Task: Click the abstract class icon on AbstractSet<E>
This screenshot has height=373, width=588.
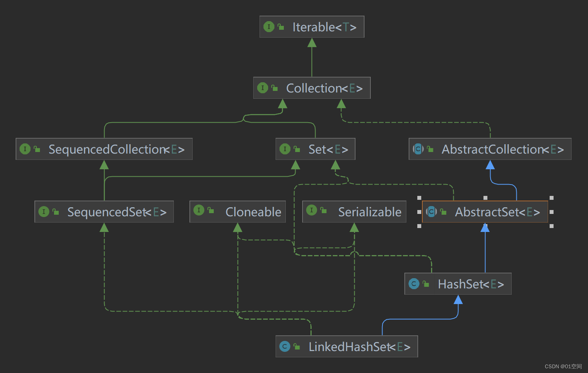Action: [x=431, y=212]
